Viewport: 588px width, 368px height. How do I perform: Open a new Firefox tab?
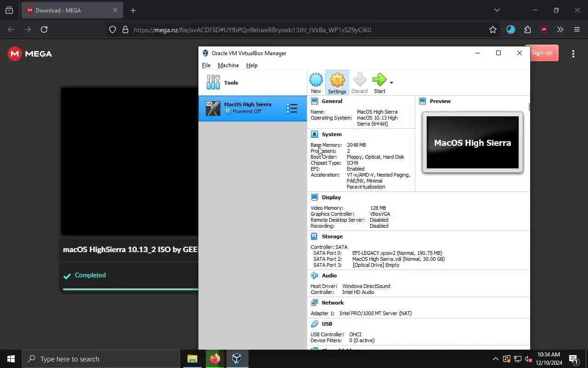click(x=133, y=10)
